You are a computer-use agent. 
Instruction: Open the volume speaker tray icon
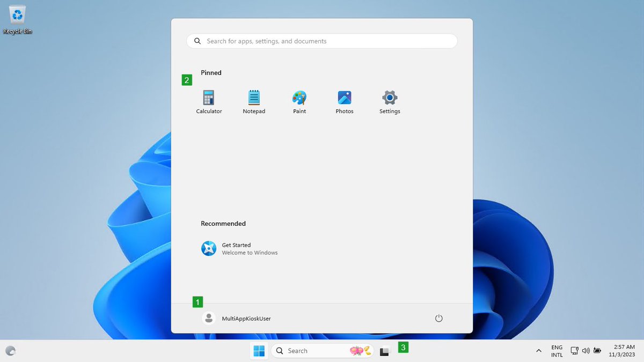(586, 351)
